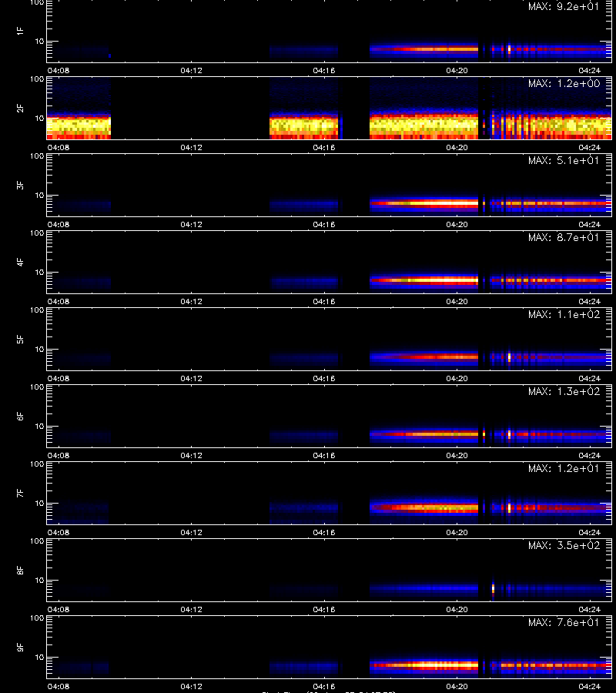Click 04:20 tick label below 6F panel
Screen dimensions: 616x693
click(x=457, y=455)
